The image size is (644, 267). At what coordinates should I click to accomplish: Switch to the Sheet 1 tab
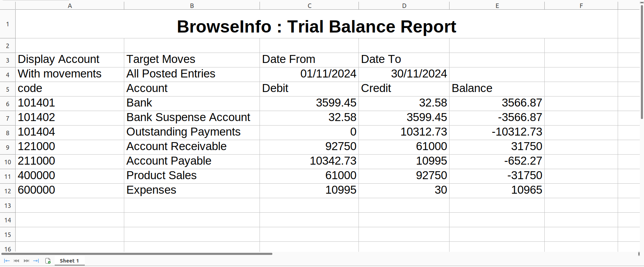69,261
